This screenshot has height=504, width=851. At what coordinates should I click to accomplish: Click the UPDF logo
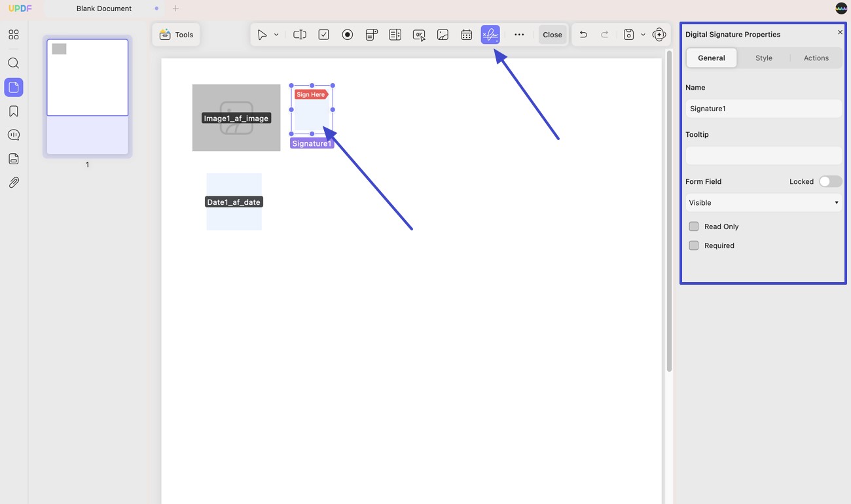(x=20, y=9)
